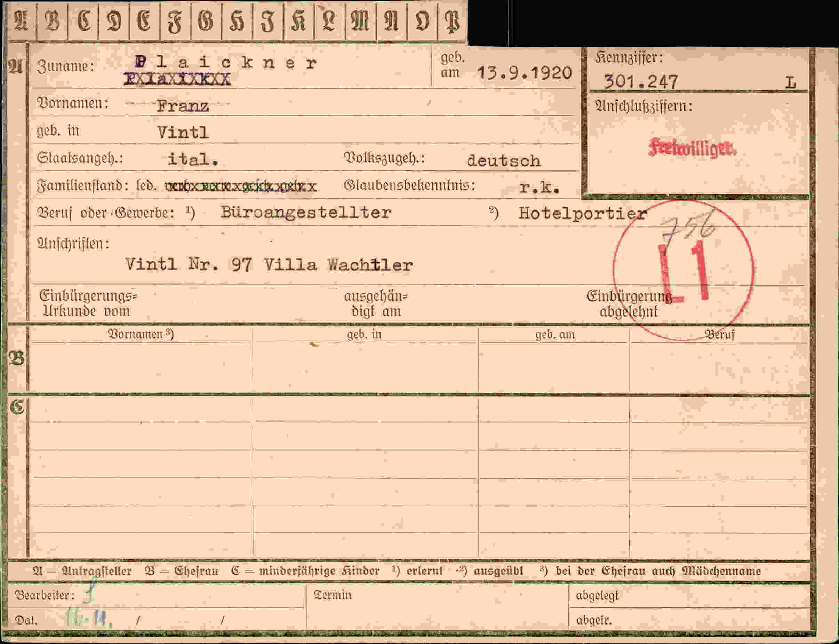Select the nationality value "ital."
The width and height of the screenshot is (839, 644).
[x=193, y=159]
